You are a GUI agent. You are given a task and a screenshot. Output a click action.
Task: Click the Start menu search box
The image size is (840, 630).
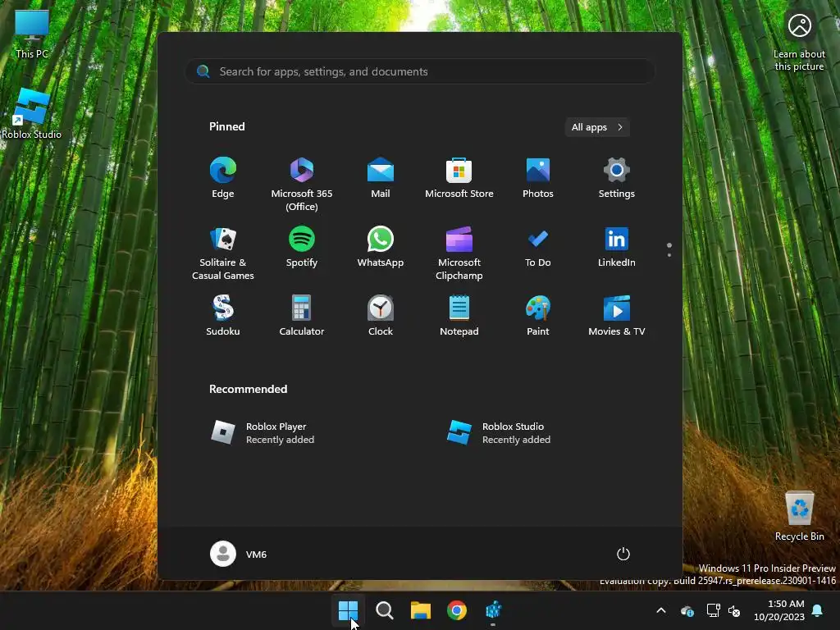coord(420,71)
